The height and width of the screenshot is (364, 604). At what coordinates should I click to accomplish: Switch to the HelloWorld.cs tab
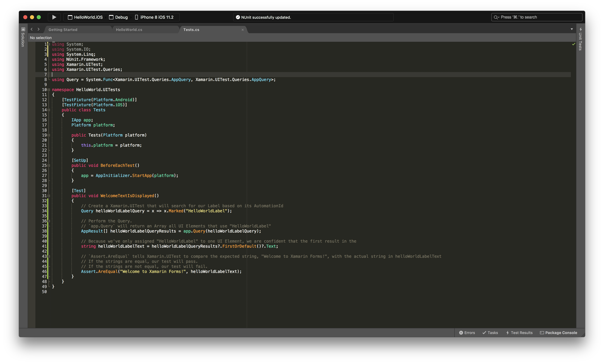(x=129, y=30)
